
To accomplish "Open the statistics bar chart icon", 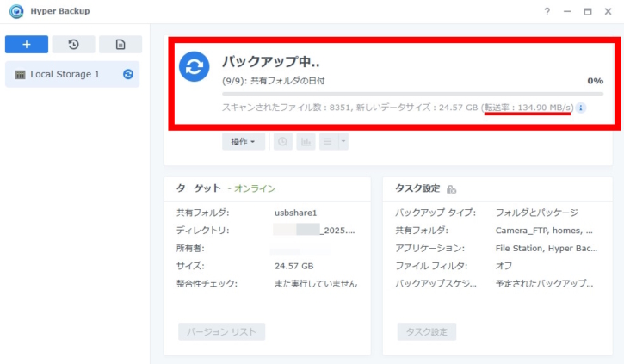I will (x=306, y=142).
